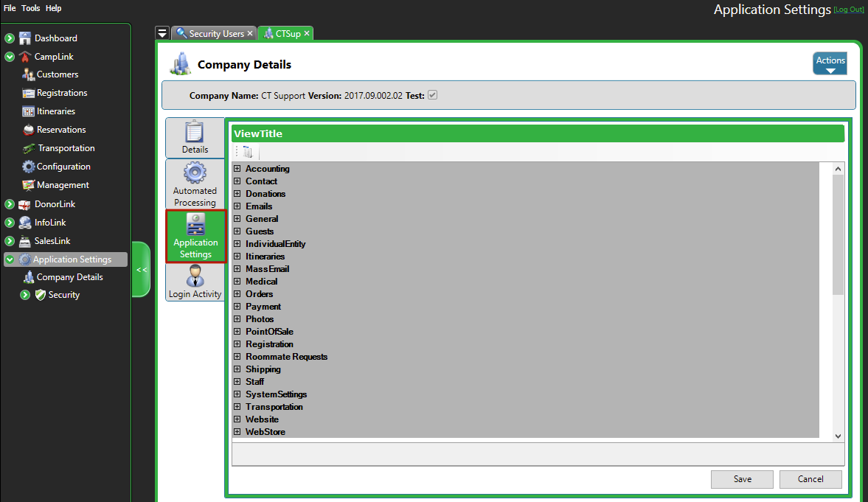Open the Actions dropdown

click(830, 64)
